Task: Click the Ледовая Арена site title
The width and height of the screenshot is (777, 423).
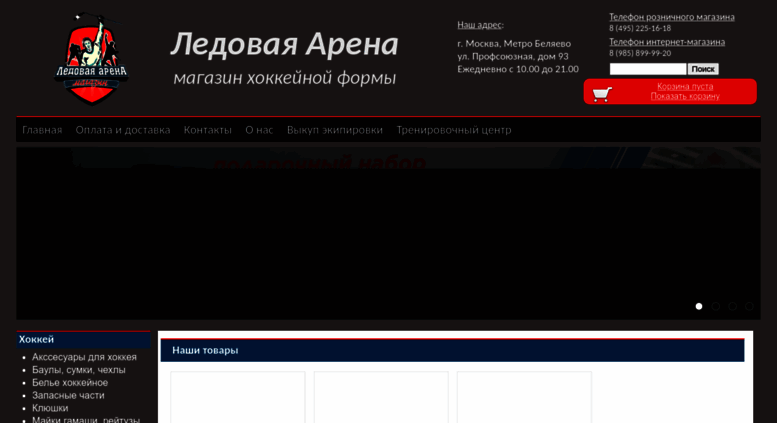Action: pyautogui.click(x=285, y=44)
